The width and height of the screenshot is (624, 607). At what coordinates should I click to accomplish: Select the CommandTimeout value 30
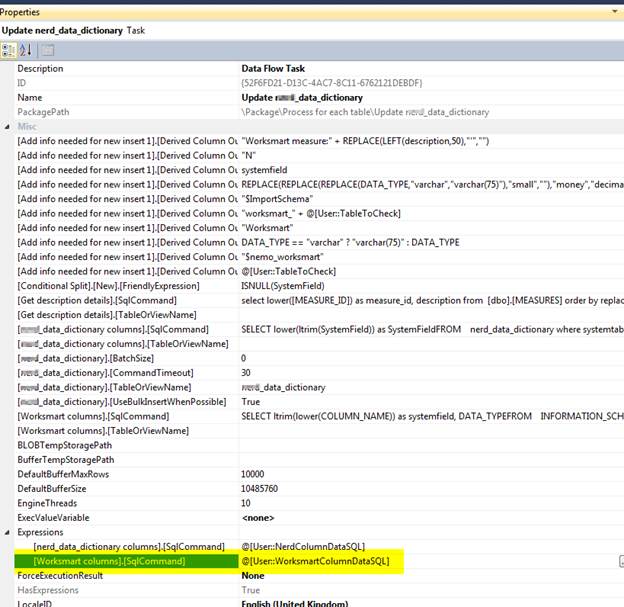click(246, 372)
